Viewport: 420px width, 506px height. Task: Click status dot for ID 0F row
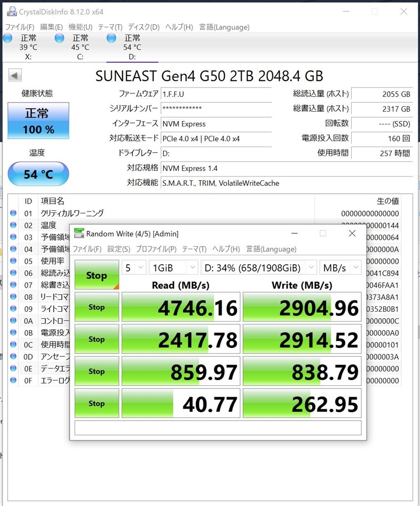pos(13,380)
